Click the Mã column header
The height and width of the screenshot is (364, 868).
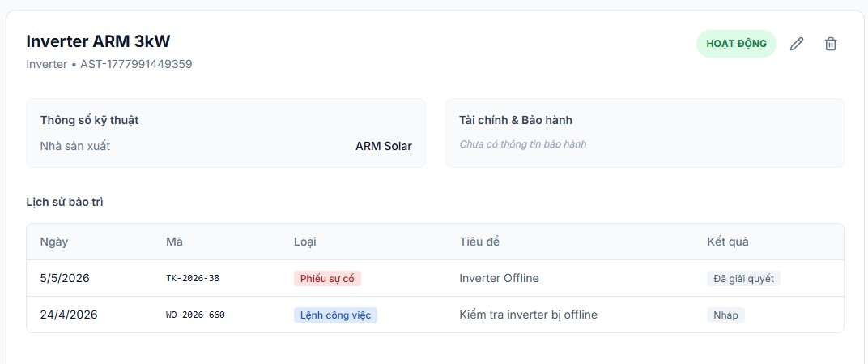click(x=174, y=242)
